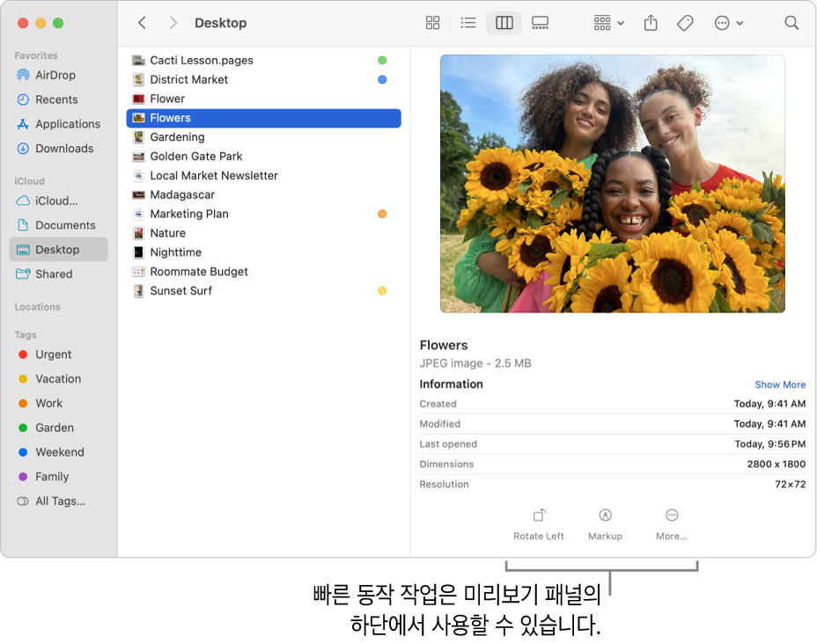The width and height of the screenshot is (817, 644).
Task: Click the Share icon in toolbar
Action: click(x=651, y=23)
